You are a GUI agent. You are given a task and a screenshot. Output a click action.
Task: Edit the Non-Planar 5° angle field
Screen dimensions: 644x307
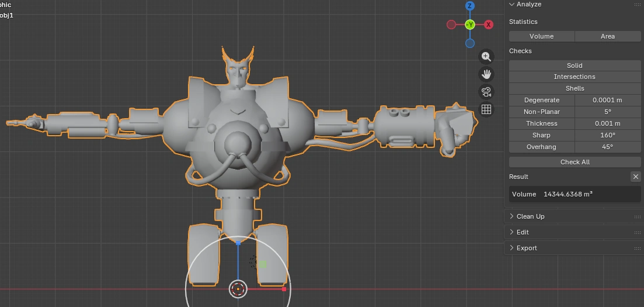(x=607, y=112)
